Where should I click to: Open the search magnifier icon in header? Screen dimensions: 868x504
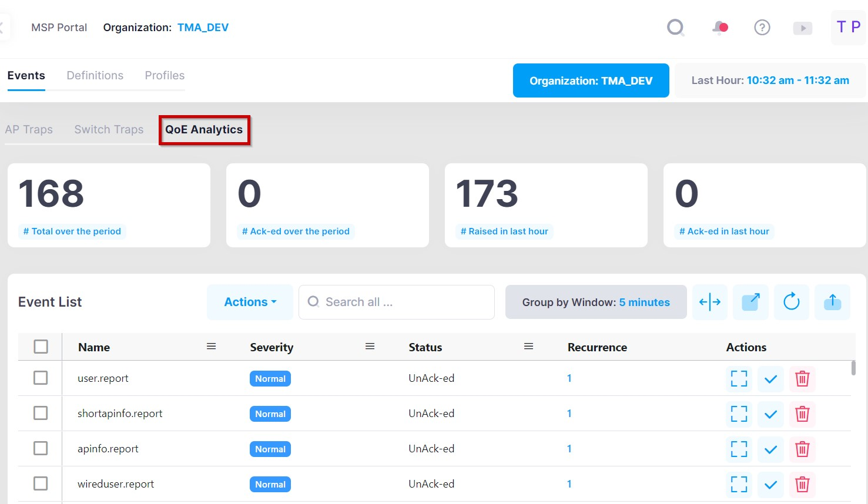[675, 28]
